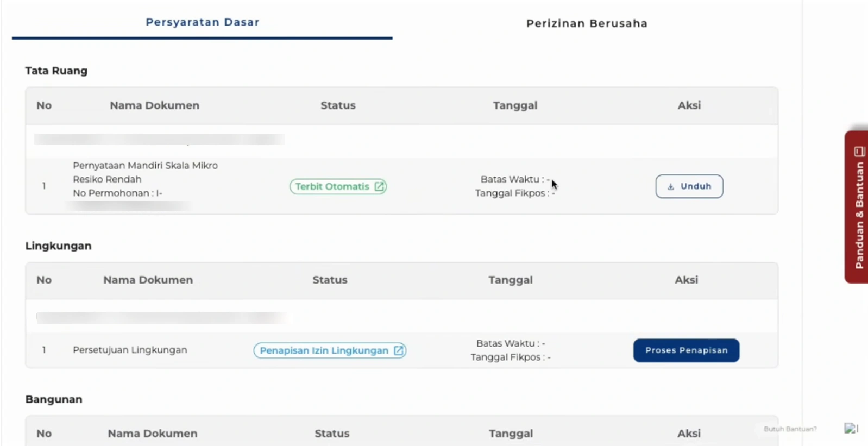Click the No Permohonan text in Tata Ruang row
This screenshot has height=446, width=868.
point(117,193)
